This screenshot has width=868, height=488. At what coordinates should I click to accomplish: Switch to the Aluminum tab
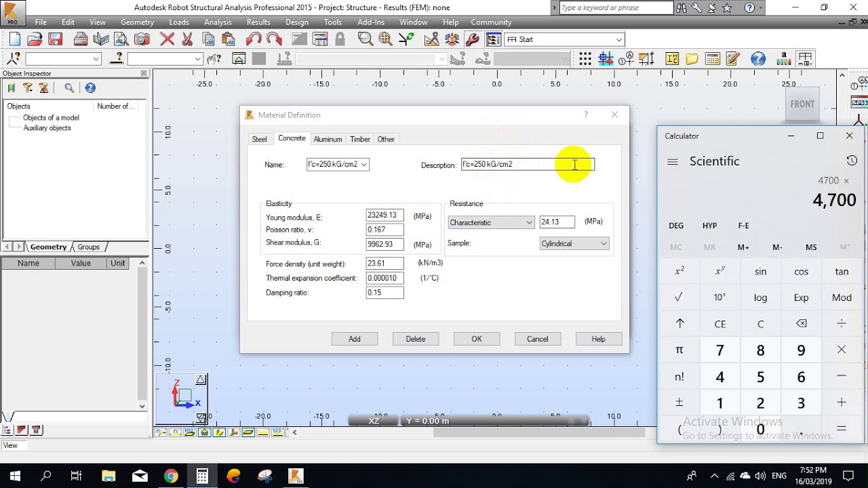(x=328, y=139)
